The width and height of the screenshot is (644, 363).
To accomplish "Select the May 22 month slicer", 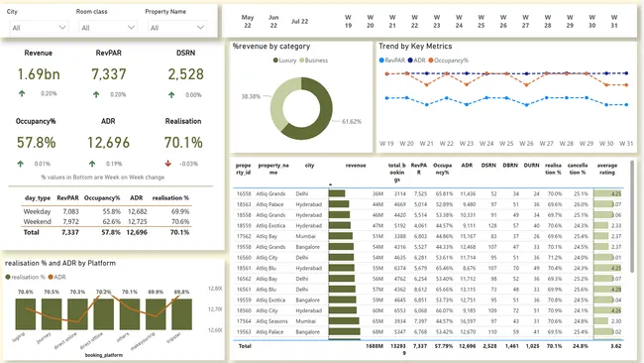I will (x=248, y=22).
